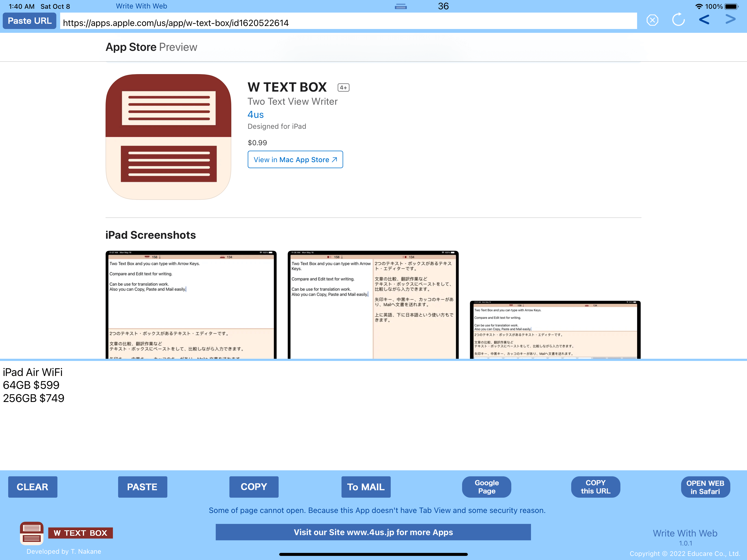Viewport: 747px width, 560px height.
Task: Click the Designed for iPad text
Action: click(277, 126)
